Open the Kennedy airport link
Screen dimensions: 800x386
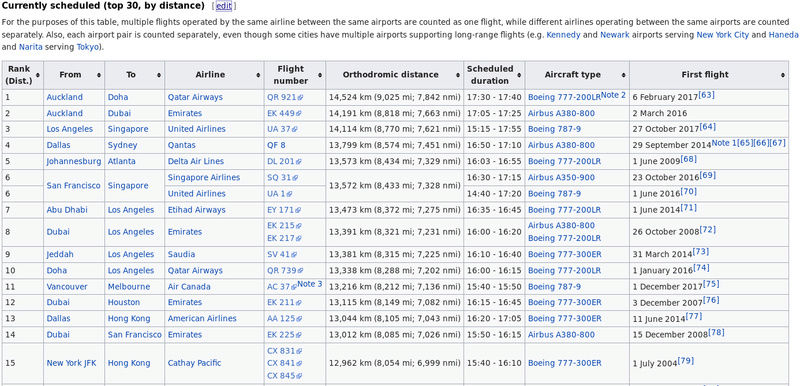pos(563,35)
